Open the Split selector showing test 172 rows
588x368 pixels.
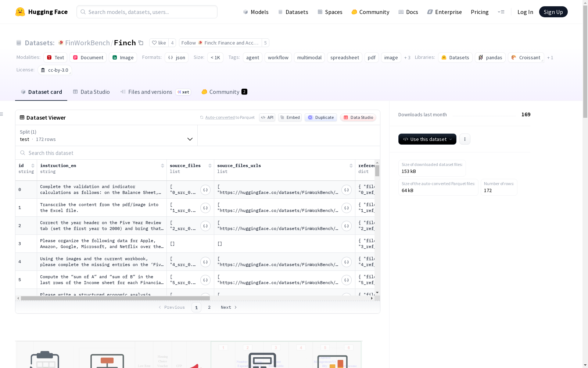[x=107, y=135]
